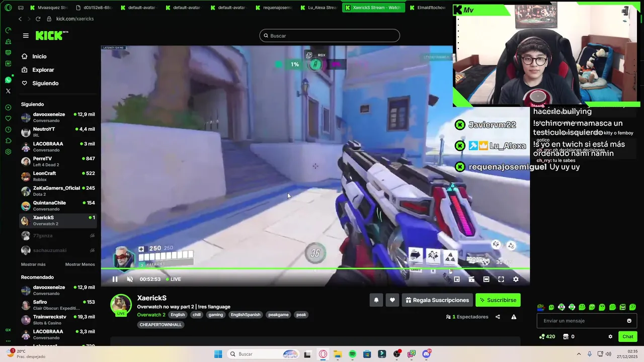644x362 pixels.
Task: Open history clock icon in Opera sidebar
Action: pos(8,129)
